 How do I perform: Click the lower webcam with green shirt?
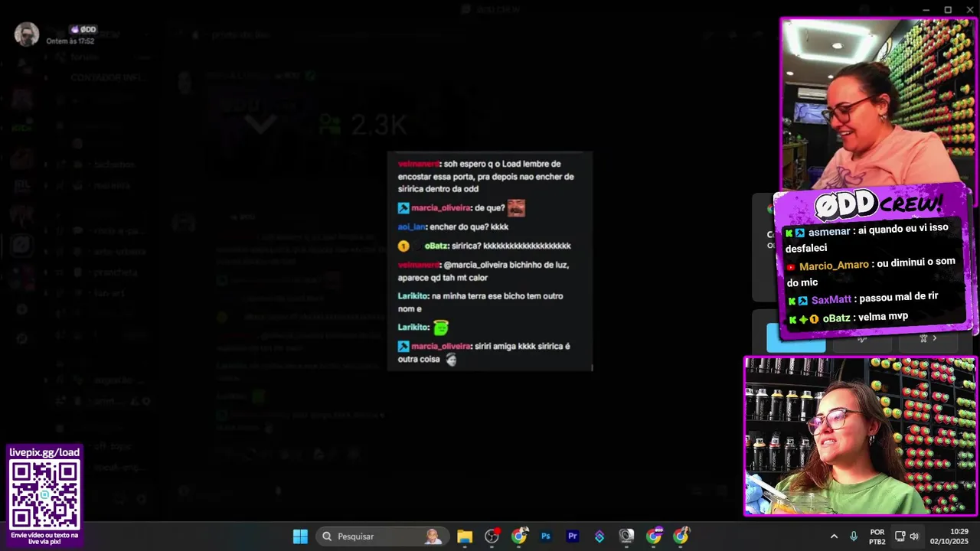pyautogui.click(x=861, y=436)
